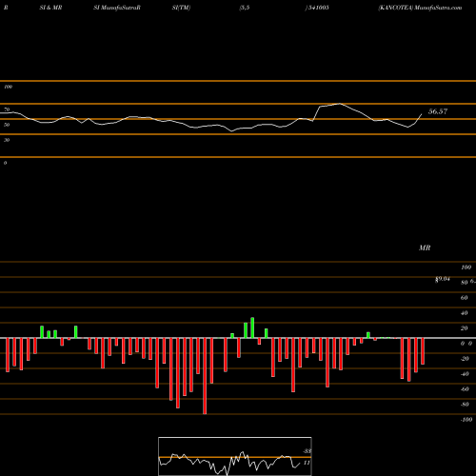Viewport: 476px width, 476px height.
Task: Click the MR scale label -40
Action: (465, 374)
